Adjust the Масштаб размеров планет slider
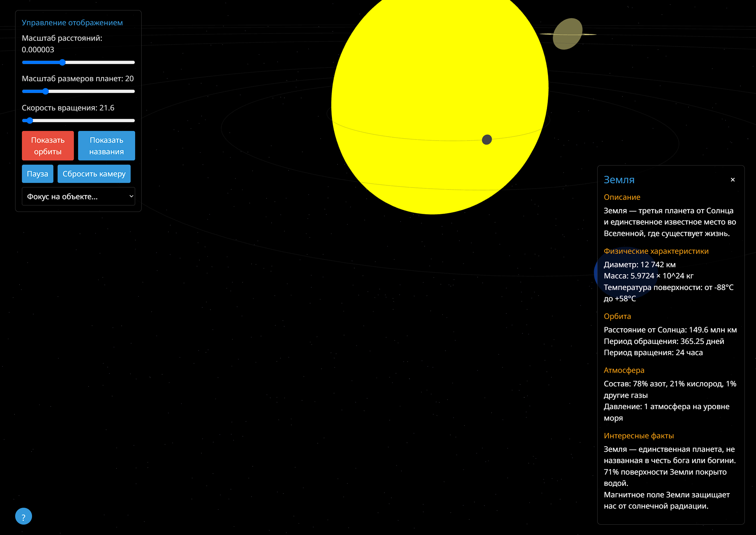 coord(78,91)
